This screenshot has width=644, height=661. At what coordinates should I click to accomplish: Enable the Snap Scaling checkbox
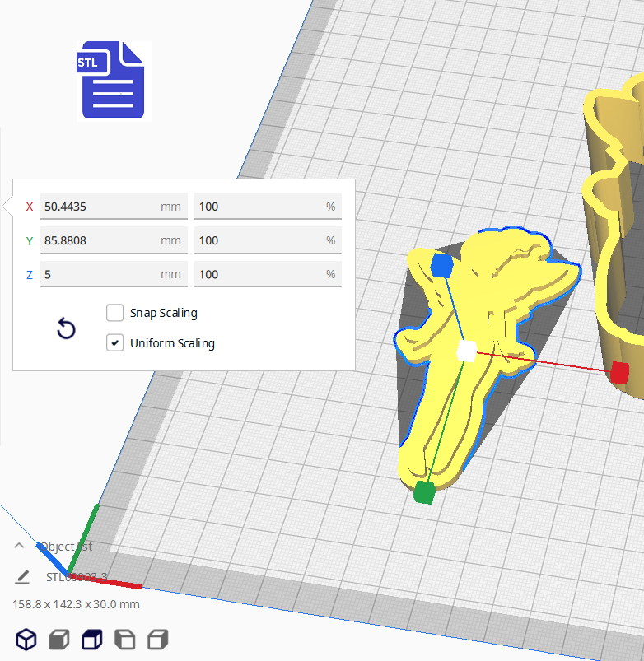point(115,313)
